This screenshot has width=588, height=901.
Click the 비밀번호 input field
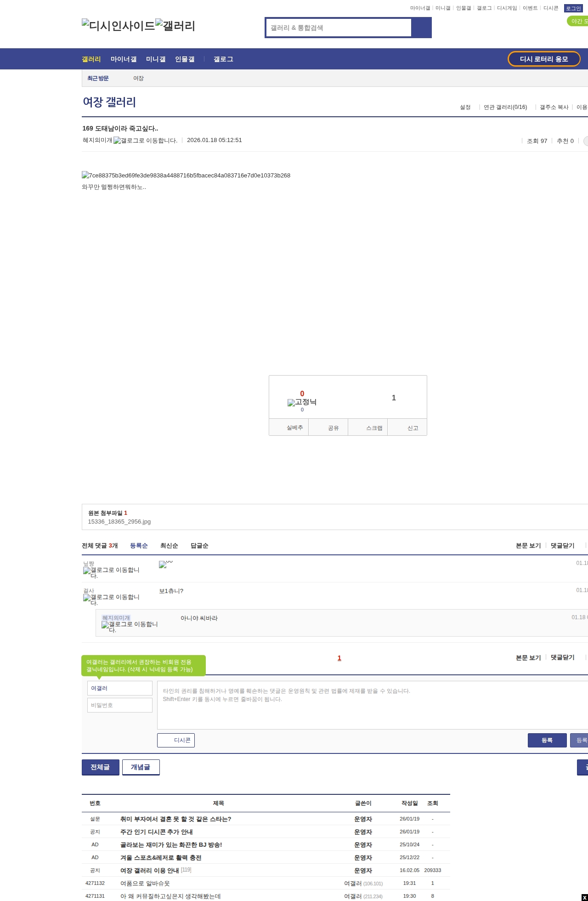120,705
